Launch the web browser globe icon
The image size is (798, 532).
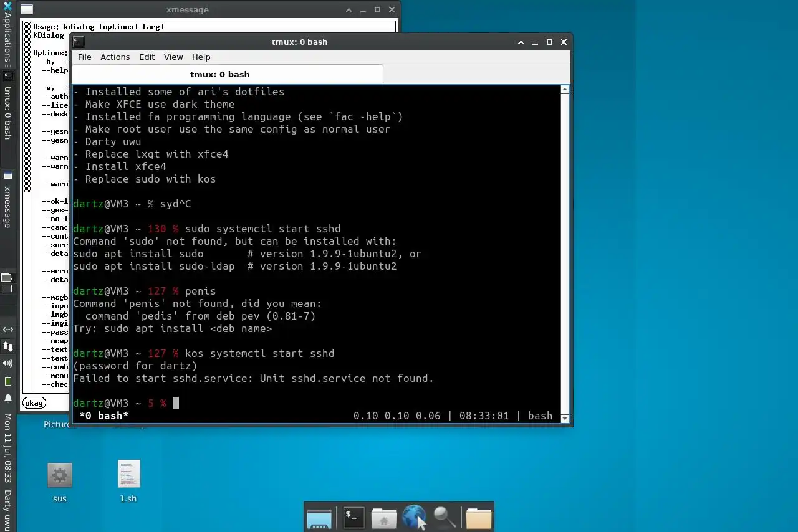413,518
